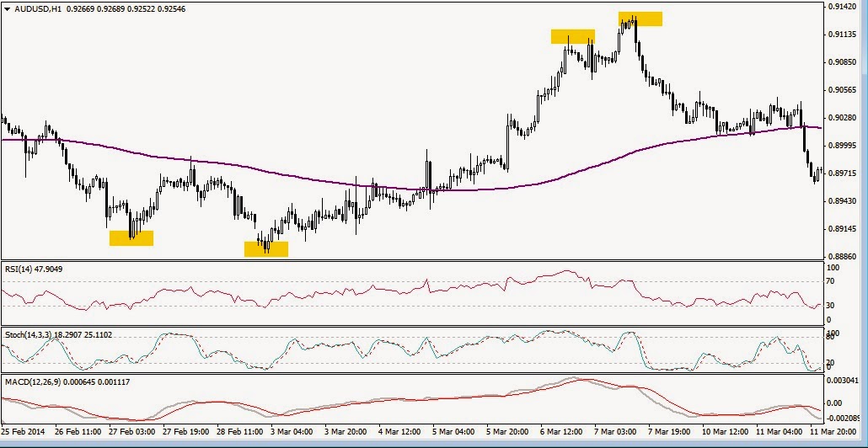
Task: Click the 0.91135 price axis label
Action: click(x=844, y=35)
